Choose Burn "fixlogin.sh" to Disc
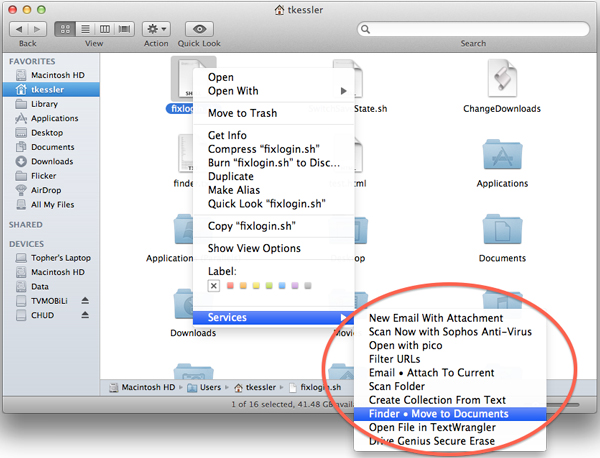The width and height of the screenshot is (600, 458). point(274,163)
